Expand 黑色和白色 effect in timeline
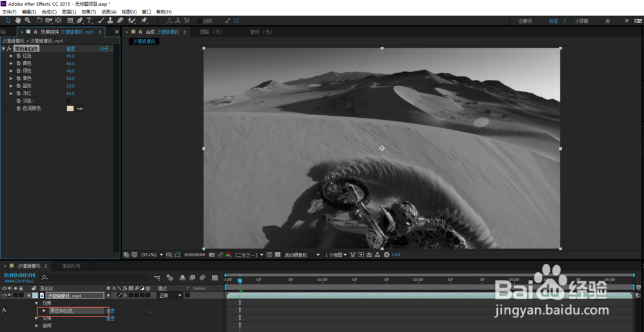644x332 pixels. coord(44,311)
